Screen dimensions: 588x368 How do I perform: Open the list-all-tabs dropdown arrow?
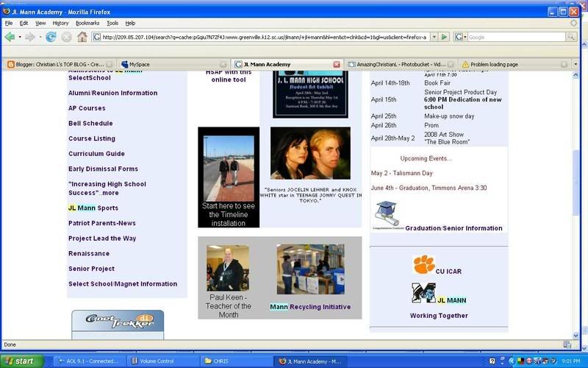click(576, 65)
